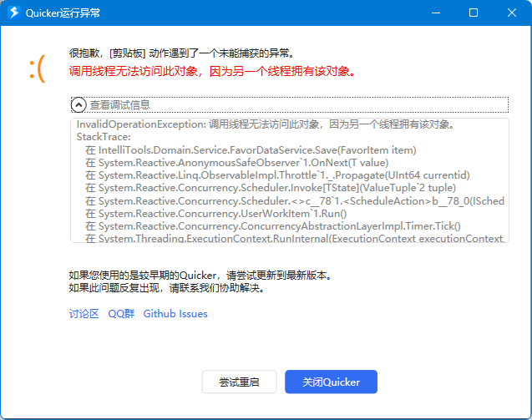Viewport: 532px width, 420px height.
Task: Open the 讨论区 discussion link
Action: [84, 313]
